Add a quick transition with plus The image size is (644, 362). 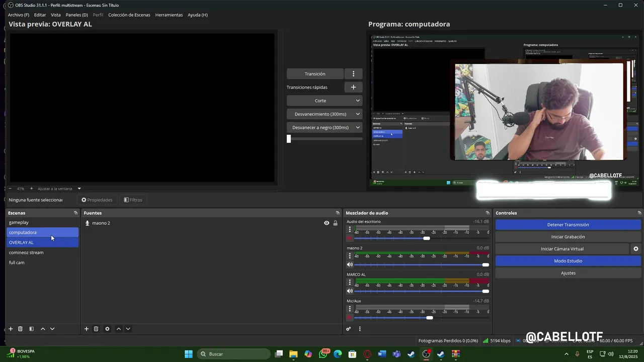(354, 87)
